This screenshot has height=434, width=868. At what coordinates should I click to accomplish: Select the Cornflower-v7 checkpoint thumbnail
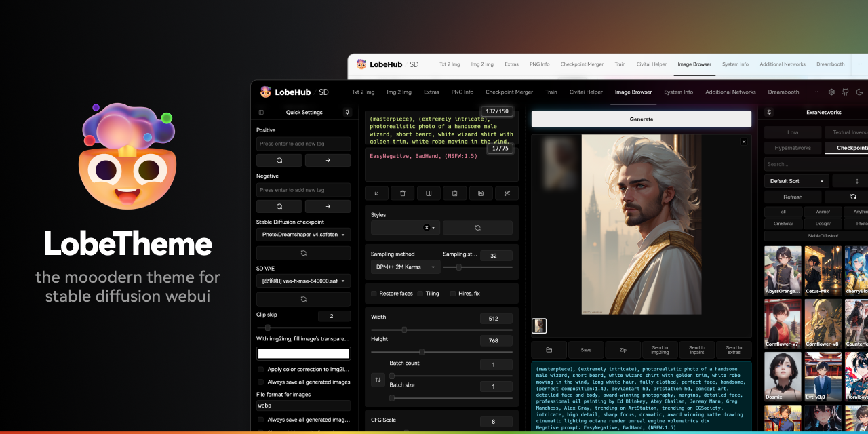[783, 323]
